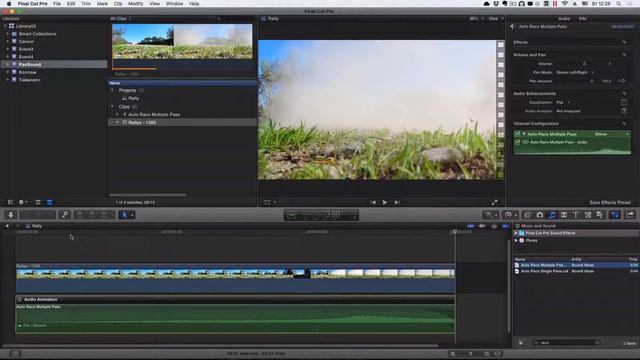Open the Modify menu
This screenshot has height=360, width=640.
[136, 4]
